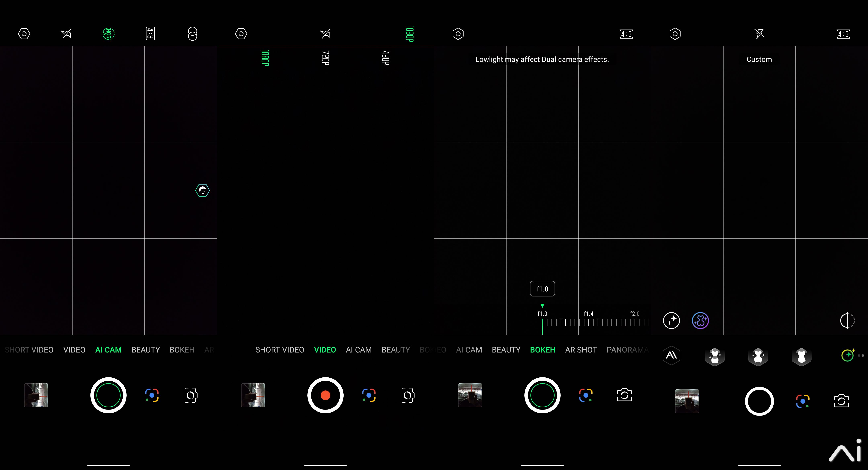Screen dimensions: 868x470
Task: Open Google Lens on the BOKEH screen
Action: click(586, 395)
